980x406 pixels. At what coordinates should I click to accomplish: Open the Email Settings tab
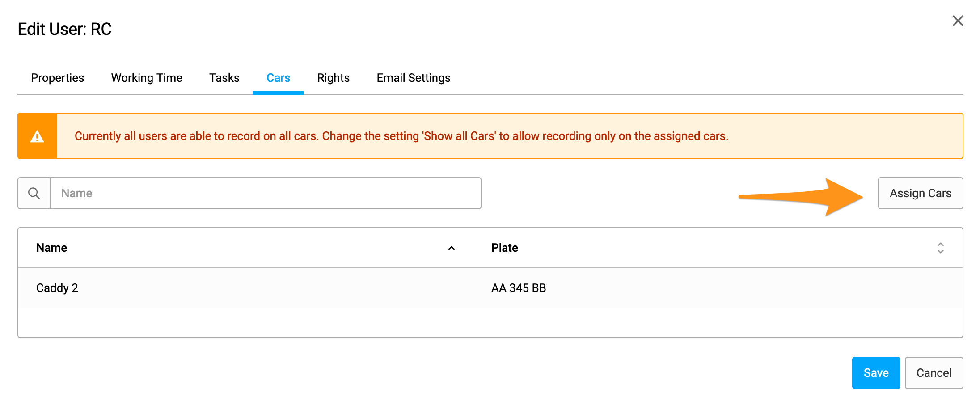(414, 78)
